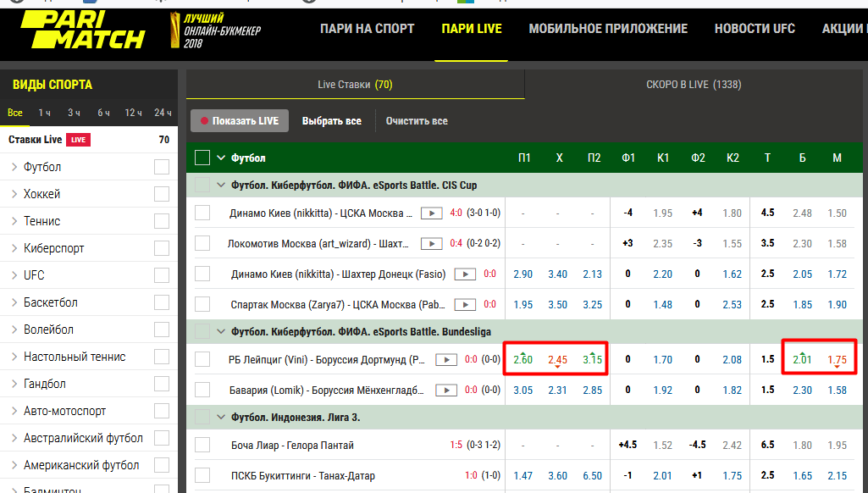Select the 3 ч time filter
This screenshot has height=493, width=868.
(74, 113)
